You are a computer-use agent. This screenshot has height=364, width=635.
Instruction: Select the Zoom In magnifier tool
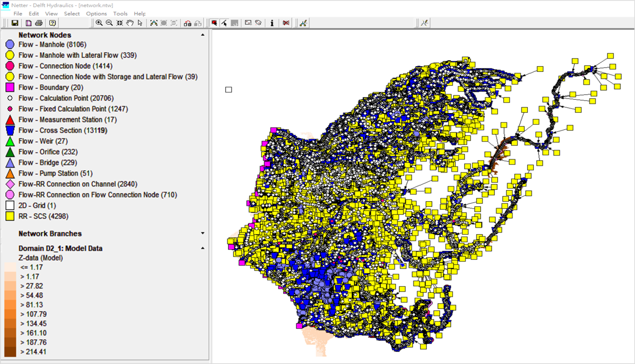point(99,23)
